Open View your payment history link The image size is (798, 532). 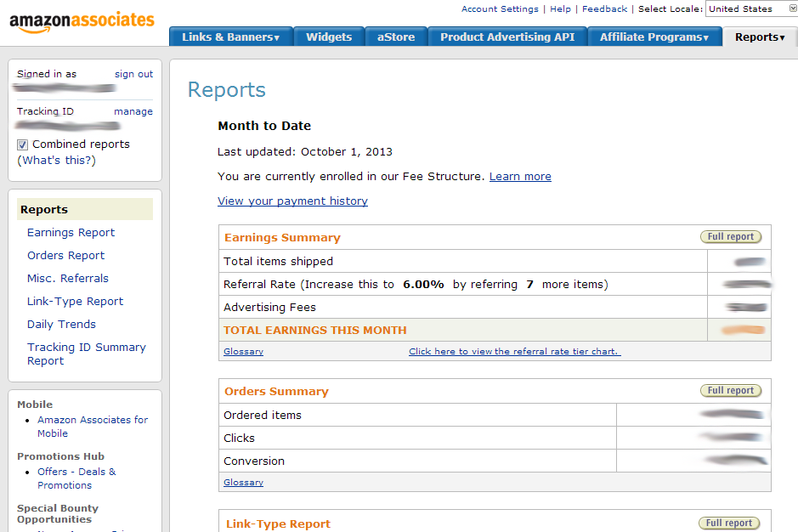(x=292, y=201)
